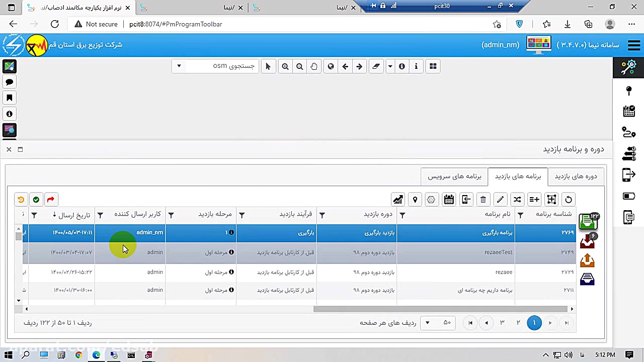This screenshot has width=644, height=362.
Task: Open the calendar icon in grid toolbar
Action: (449, 200)
